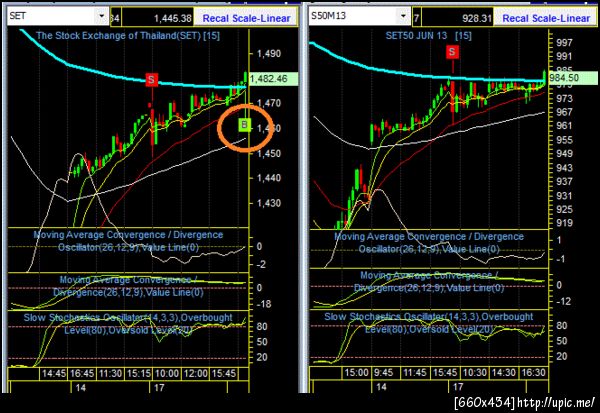The width and height of the screenshot is (600, 413).
Task: Click the MACD Oscillator title in SET panel
Action: pos(128,241)
